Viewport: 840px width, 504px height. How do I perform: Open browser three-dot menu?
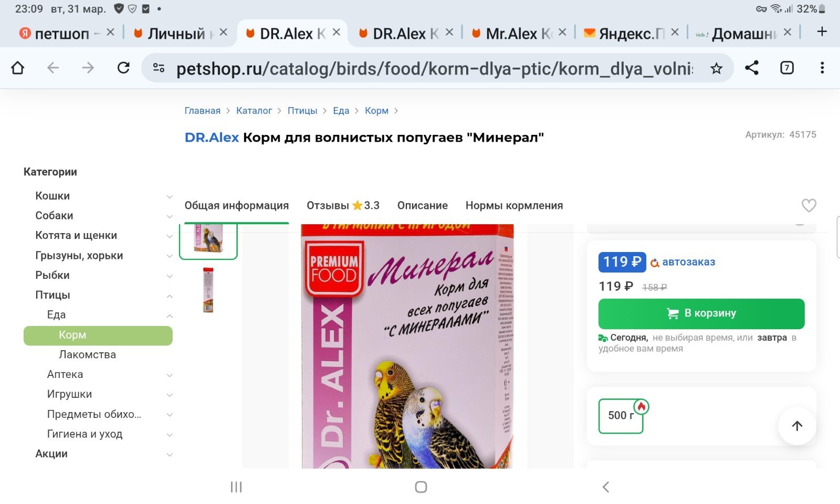(822, 68)
